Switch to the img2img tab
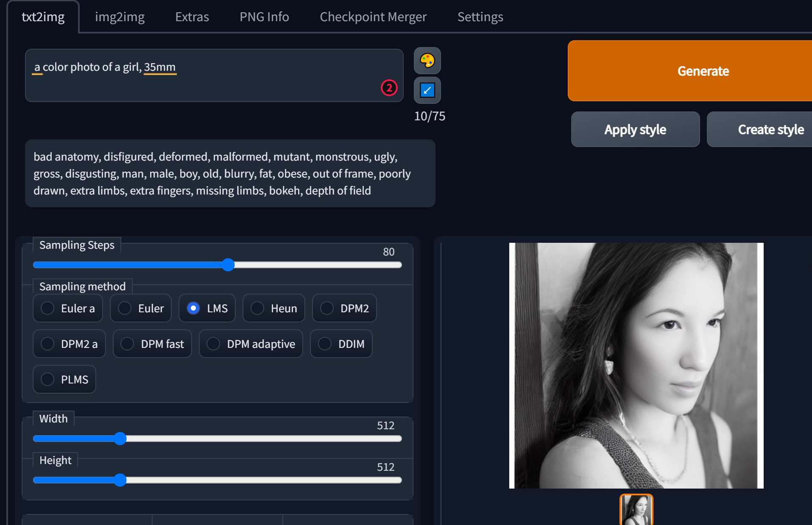 click(120, 17)
